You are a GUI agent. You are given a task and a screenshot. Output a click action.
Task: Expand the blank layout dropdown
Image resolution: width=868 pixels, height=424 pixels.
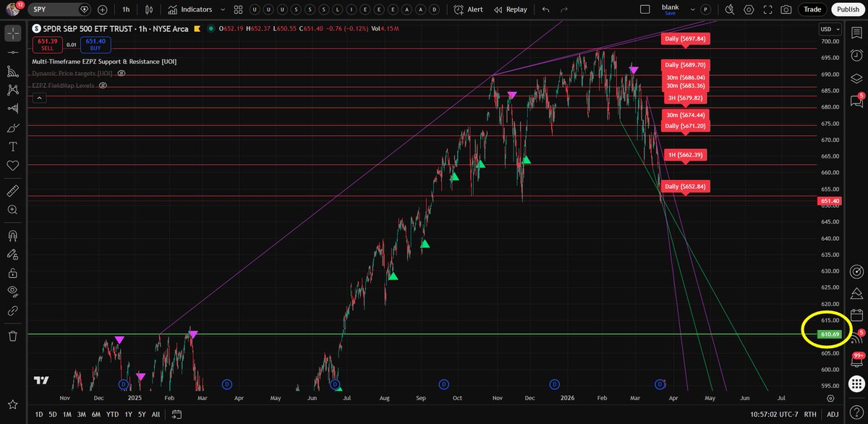(694, 9)
